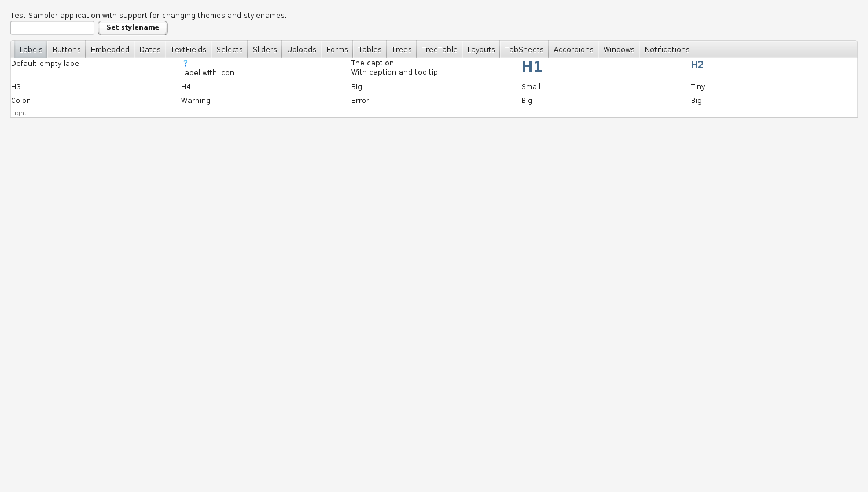Open the Uploads tab

pyautogui.click(x=301, y=50)
